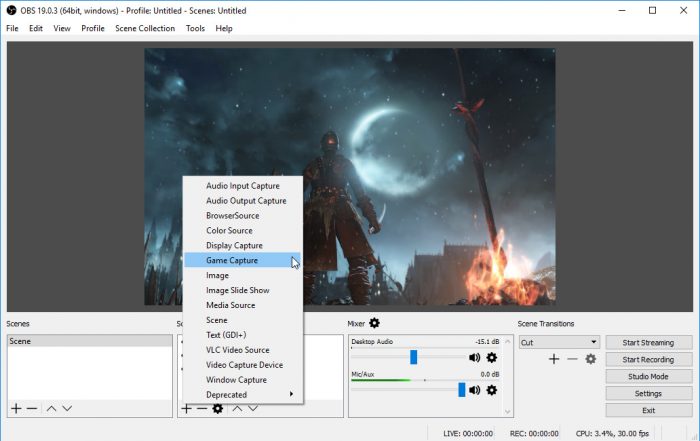Click the game preview canvas
The image size is (700, 441).
[350, 177]
